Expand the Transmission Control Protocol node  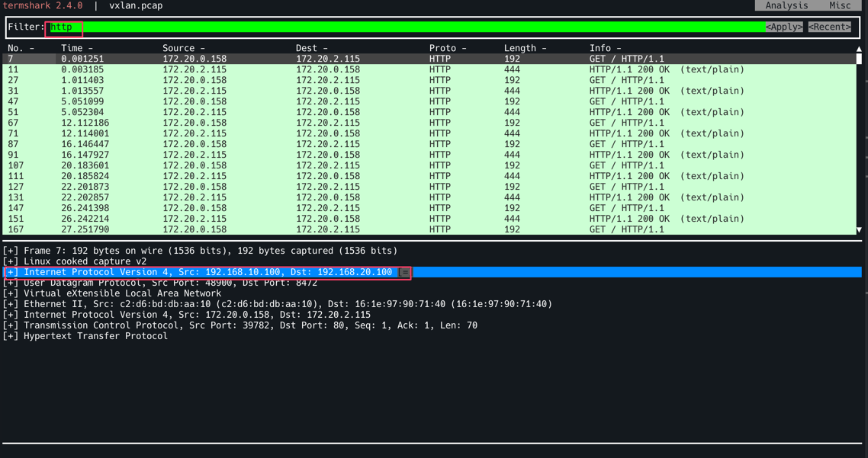pos(11,325)
